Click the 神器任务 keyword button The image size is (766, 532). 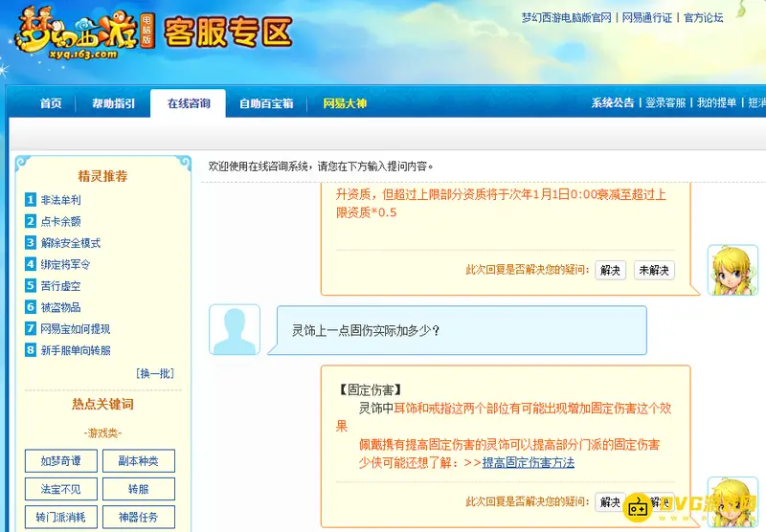pyautogui.click(x=139, y=517)
